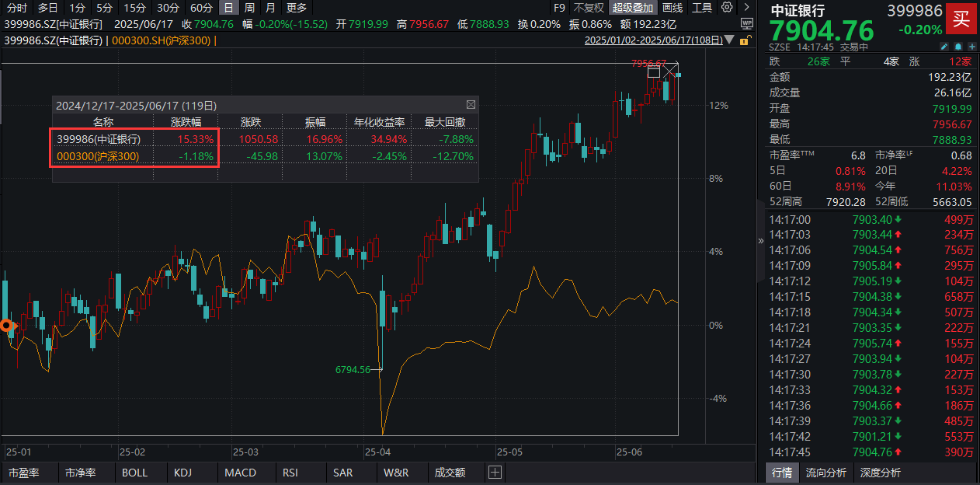
Task: Close the interval statistics popup
Action: [x=471, y=104]
